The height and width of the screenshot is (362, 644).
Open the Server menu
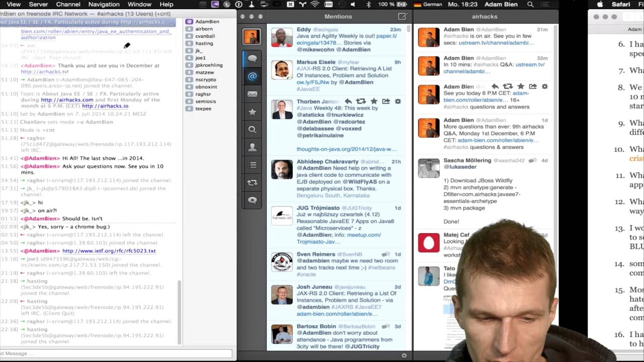[x=38, y=4]
